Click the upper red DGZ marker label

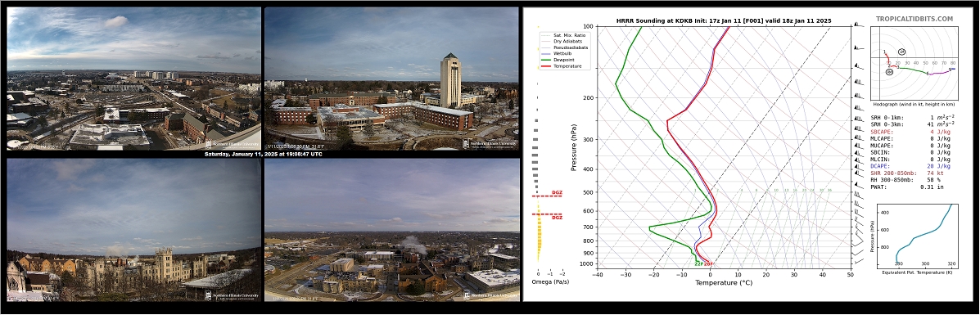point(556,192)
